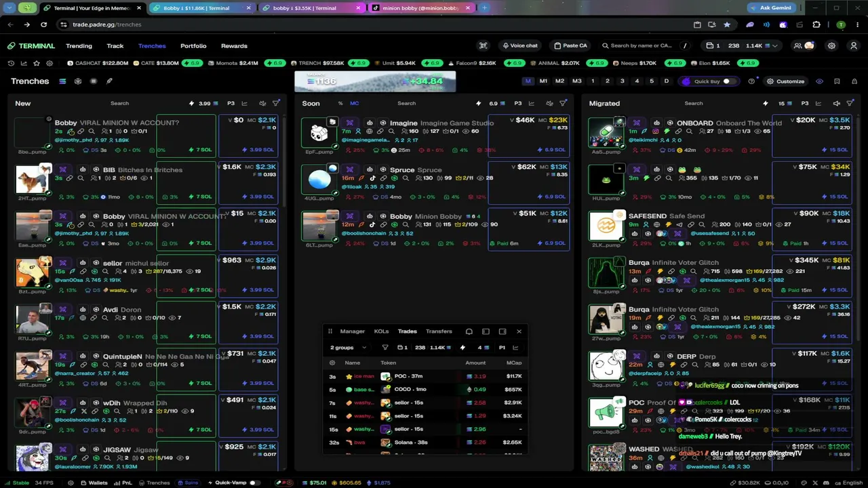Image resolution: width=868 pixels, height=488 pixels.
Task: Open filter funnel in New column
Action: 276,104
